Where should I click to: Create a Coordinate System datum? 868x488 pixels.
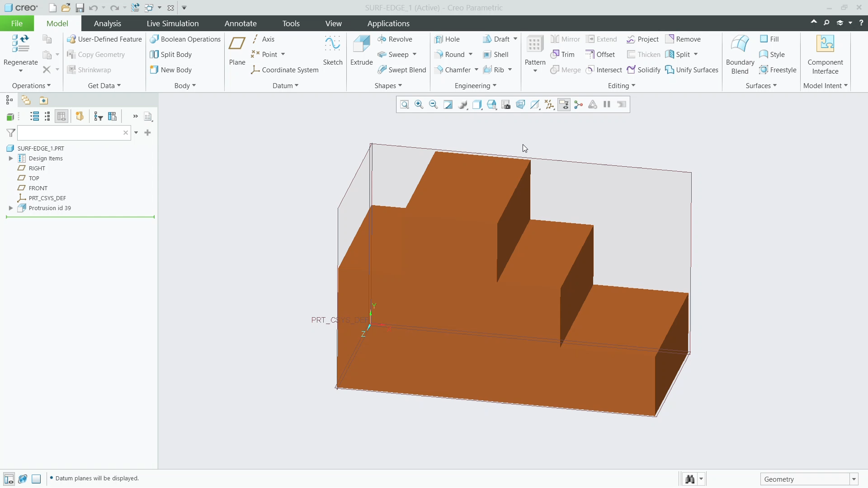pos(285,70)
